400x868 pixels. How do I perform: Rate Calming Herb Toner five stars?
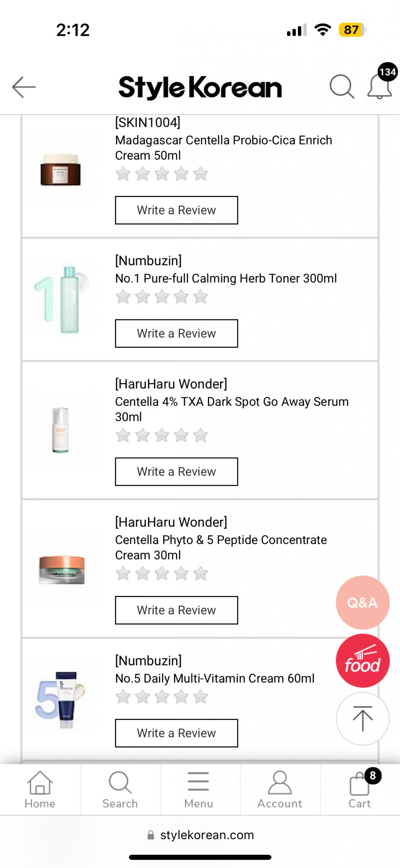(200, 297)
